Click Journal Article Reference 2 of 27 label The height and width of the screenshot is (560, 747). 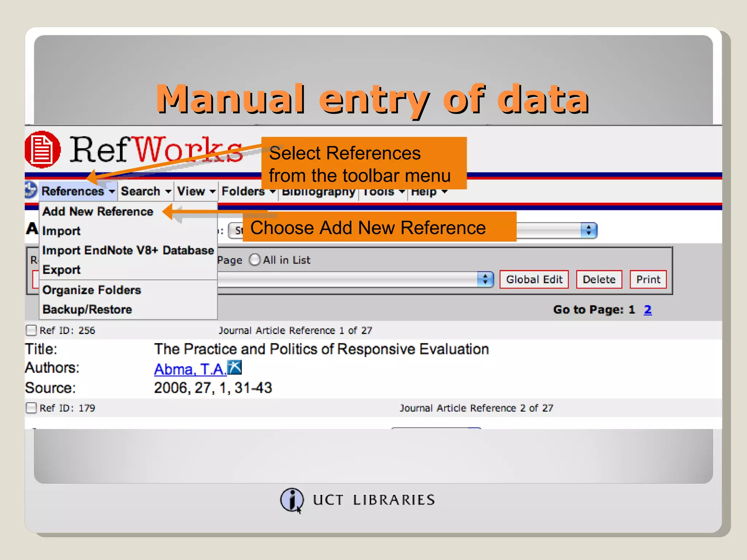[476, 408]
